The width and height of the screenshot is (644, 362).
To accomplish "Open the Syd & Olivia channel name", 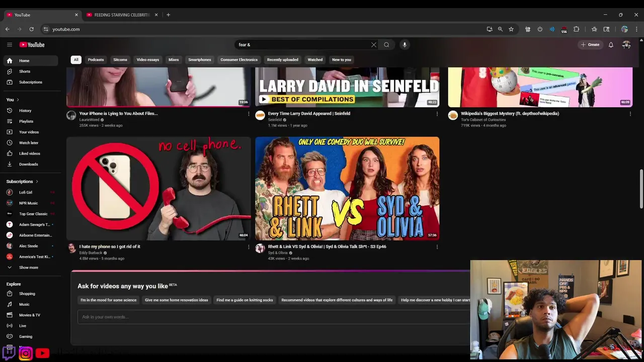I will (x=278, y=253).
